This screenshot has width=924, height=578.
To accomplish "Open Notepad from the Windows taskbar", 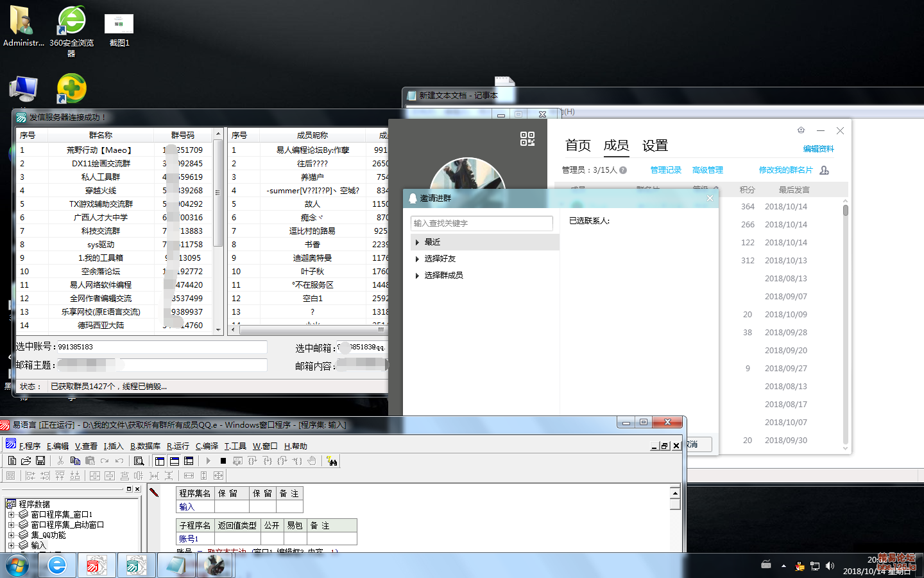I will point(175,565).
